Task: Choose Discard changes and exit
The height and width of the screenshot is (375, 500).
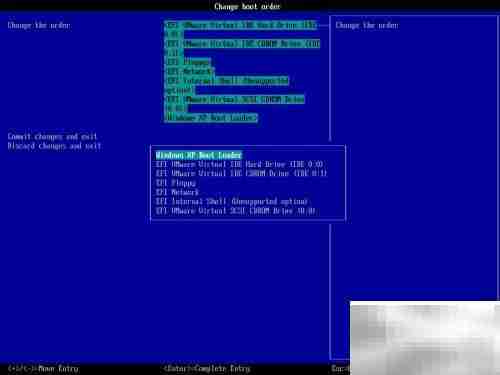Action: pos(54,146)
